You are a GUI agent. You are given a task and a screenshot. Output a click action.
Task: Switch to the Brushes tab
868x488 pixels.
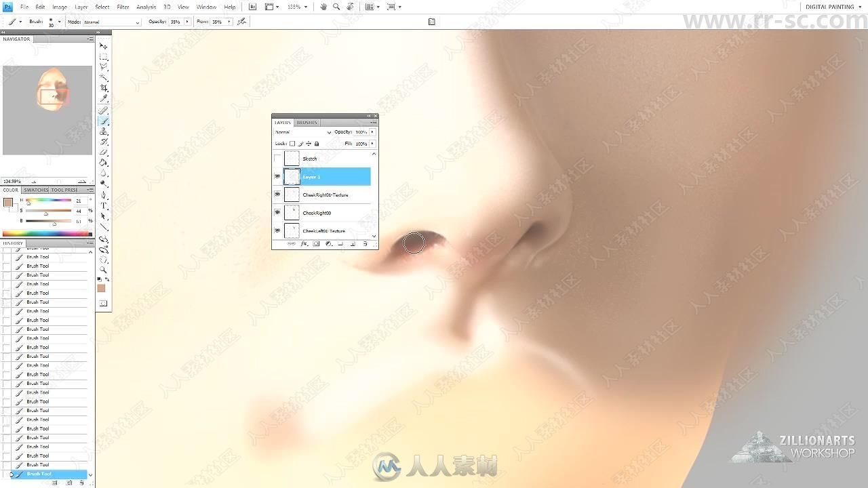tap(307, 123)
